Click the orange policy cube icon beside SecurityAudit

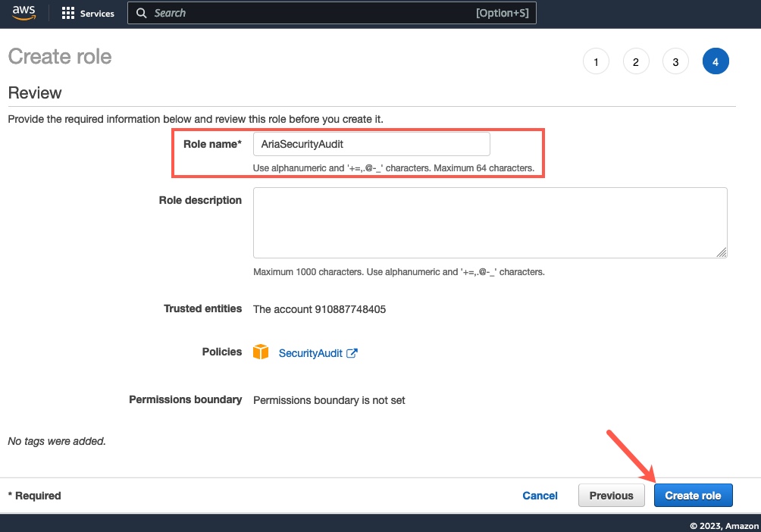(x=261, y=352)
